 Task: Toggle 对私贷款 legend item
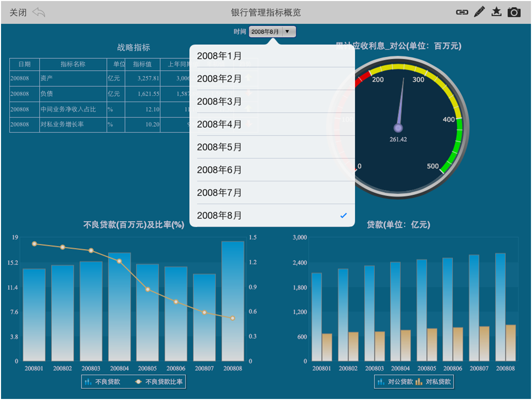tap(433, 381)
